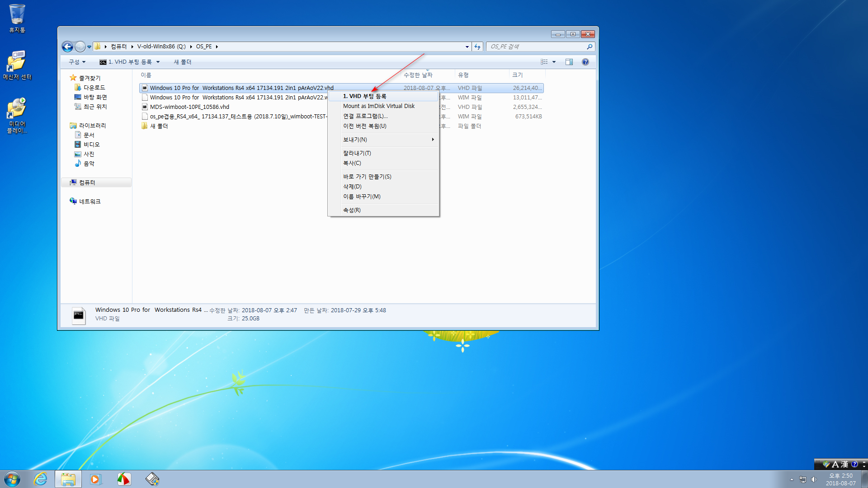Open the address bar history dropdown
The width and height of the screenshot is (868, 488).
(x=467, y=47)
